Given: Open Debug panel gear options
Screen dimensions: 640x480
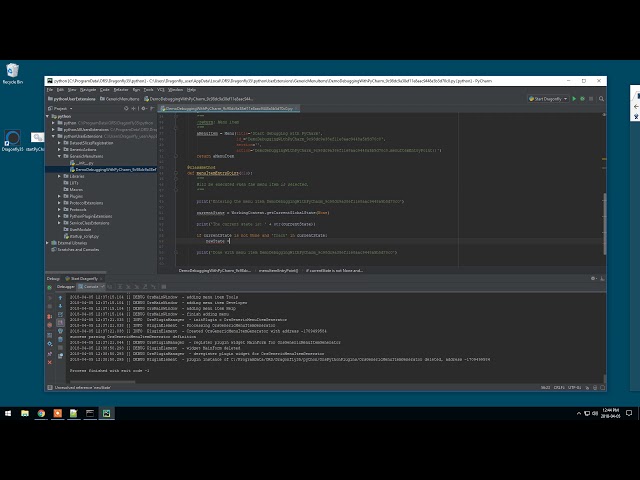Looking at the screenshot, I should 593,278.
